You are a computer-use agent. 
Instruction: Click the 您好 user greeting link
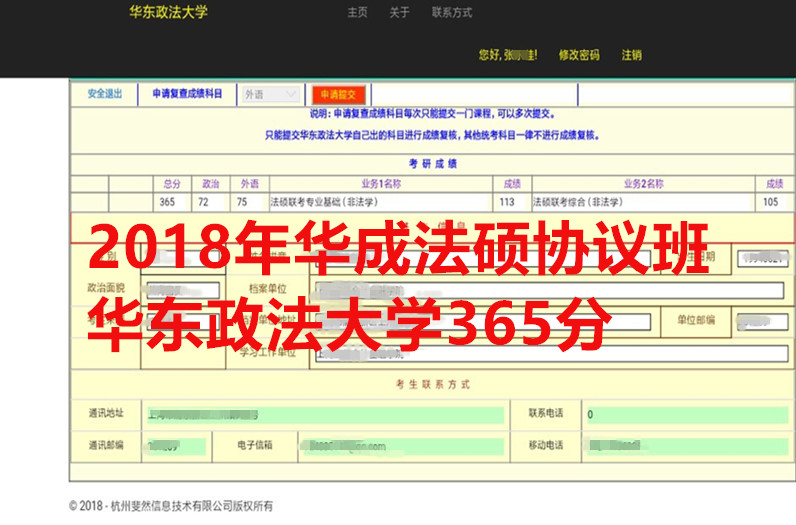(508, 55)
